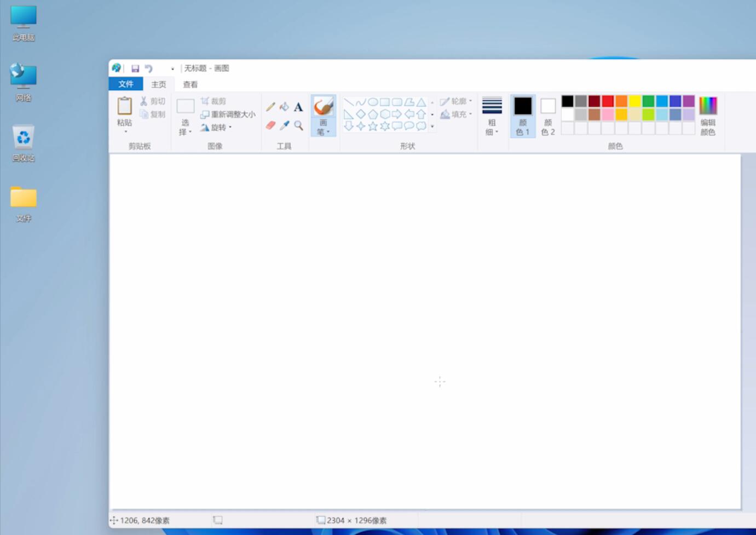756x535 pixels.
Task: Choose the straight line shape
Action: pyautogui.click(x=349, y=102)
